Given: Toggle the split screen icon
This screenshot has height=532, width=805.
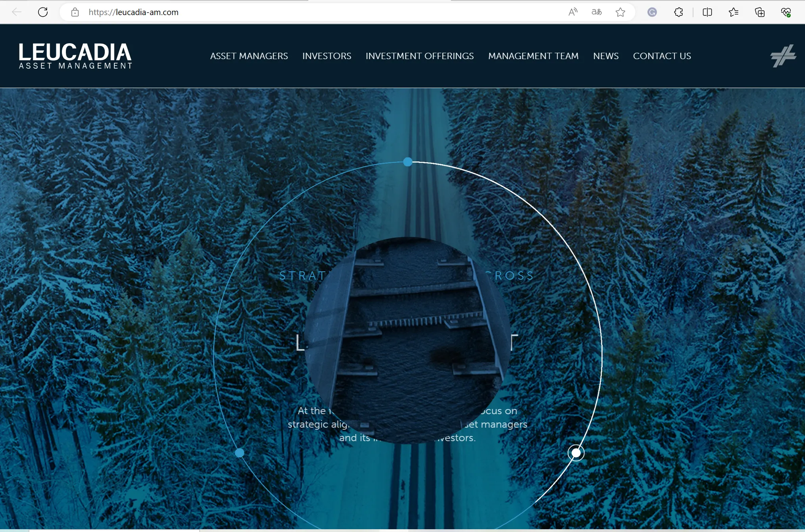Looking at the screenshot, I should pos(707,12).
